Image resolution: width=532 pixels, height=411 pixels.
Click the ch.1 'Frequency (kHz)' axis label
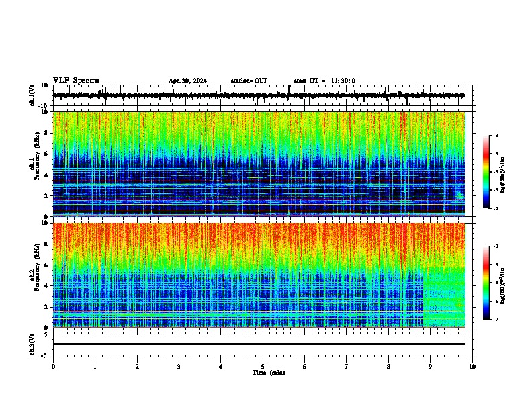coord(37,156)
